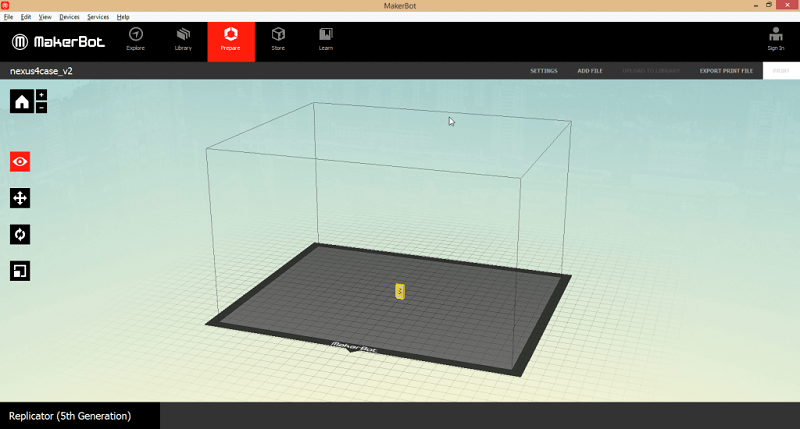The width and height of the screenshot is (800, 429).
Task: Restore down the MakerBot window
Action: (x=769, y=5)
